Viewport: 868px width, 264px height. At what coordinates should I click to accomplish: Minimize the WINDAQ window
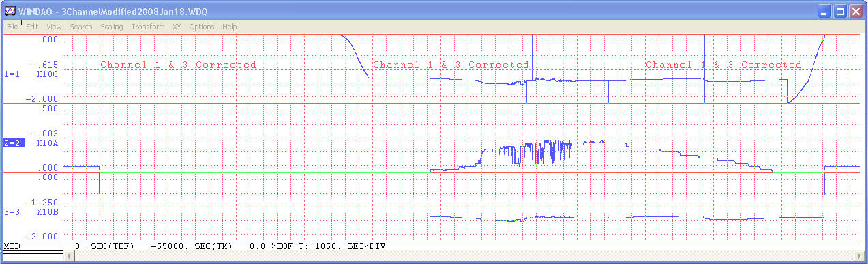pyautogui.click(x=824, y=11)
